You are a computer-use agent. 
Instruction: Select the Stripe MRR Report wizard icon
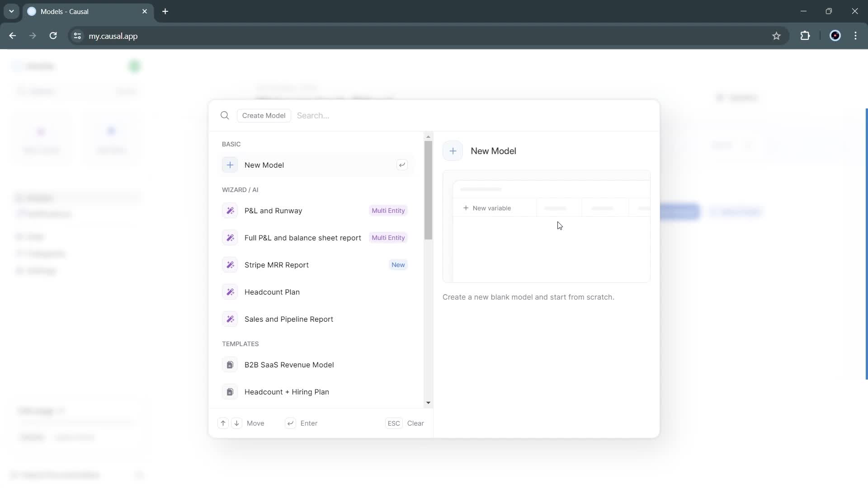[x=230, y=264]
